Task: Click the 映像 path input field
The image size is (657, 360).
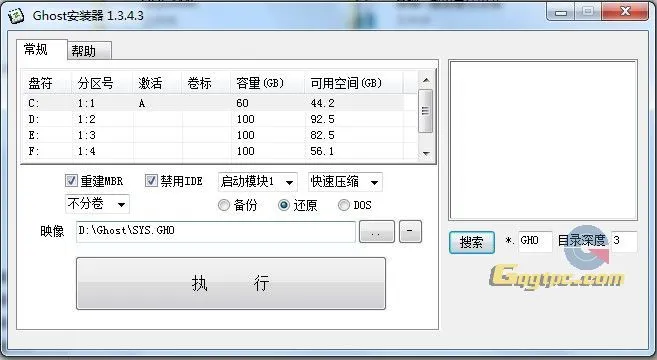Action: [x=216, y=232]
